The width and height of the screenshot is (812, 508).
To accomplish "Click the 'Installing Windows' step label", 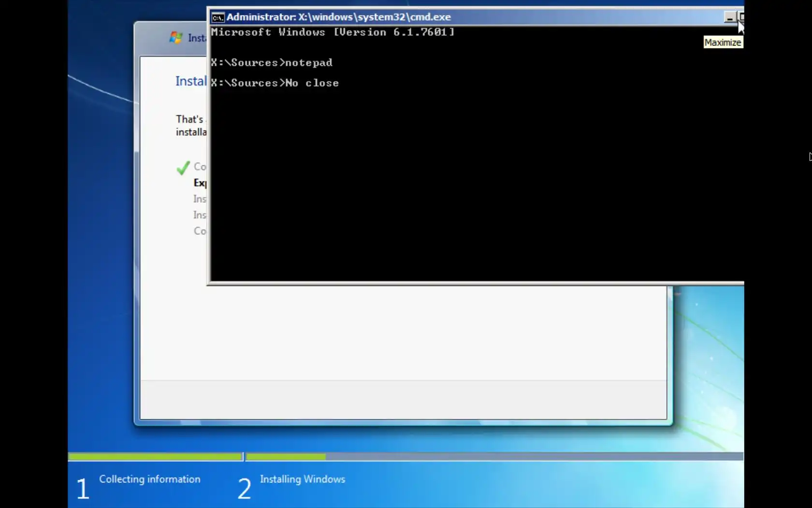I will pyautogui.click(x=303, y=479).
